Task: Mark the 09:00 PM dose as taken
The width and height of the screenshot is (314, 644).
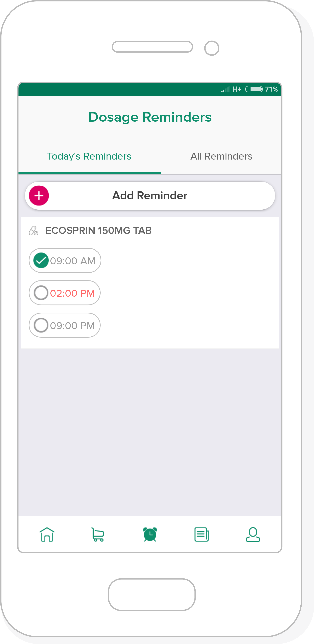Action: point(41,325)
